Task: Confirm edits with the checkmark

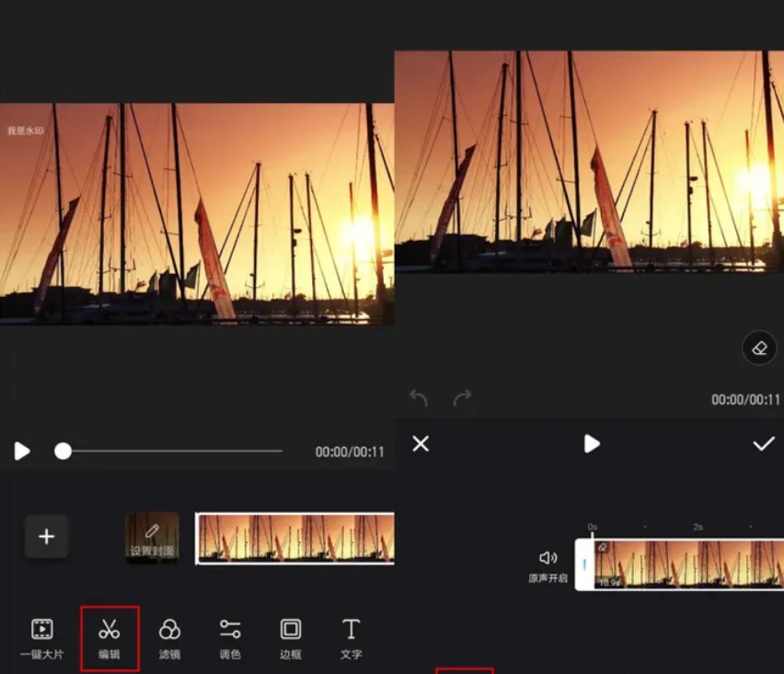Action: (763, 444)
